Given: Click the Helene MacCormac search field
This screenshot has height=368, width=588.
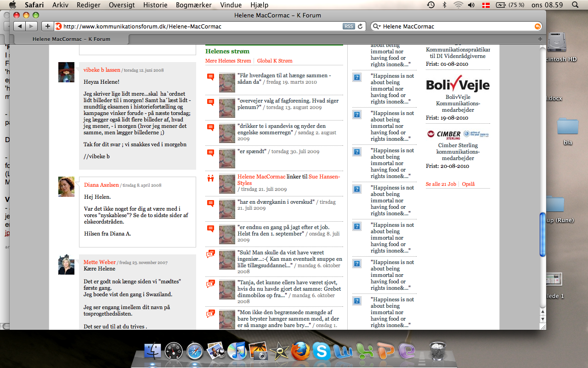Looking at the screenshot, I should [x=457, y=26].
